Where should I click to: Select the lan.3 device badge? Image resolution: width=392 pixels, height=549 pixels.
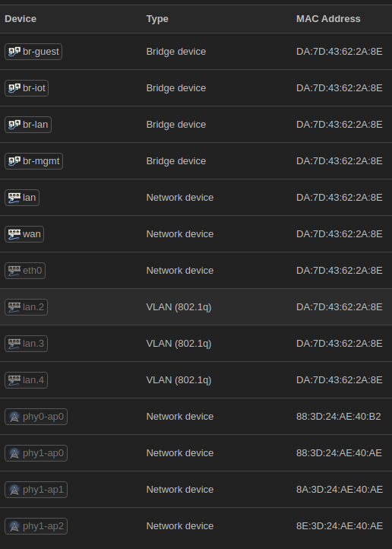pos(27,344)
